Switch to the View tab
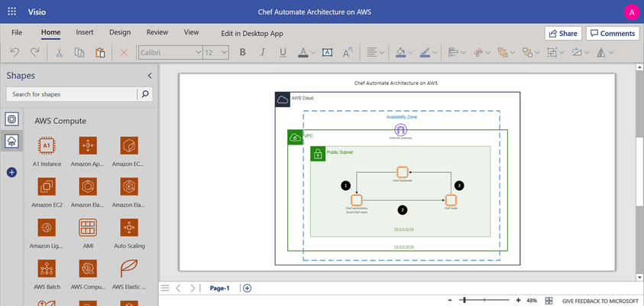Screen dimensions: 644x306 coord(192,32)
